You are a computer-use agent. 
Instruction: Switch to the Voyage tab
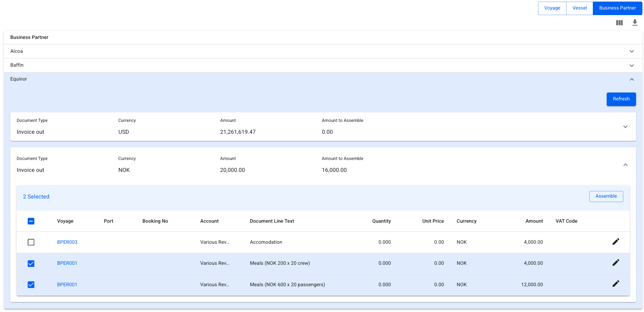click(x=552, y=8)
